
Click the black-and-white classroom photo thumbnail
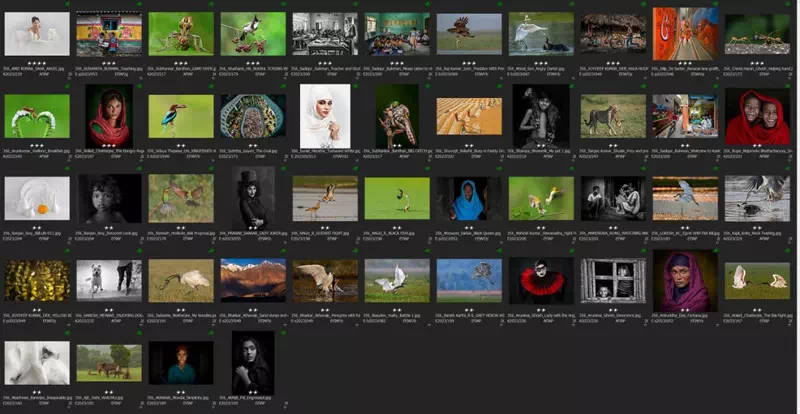pyautogui.click(x=325, y=34)
